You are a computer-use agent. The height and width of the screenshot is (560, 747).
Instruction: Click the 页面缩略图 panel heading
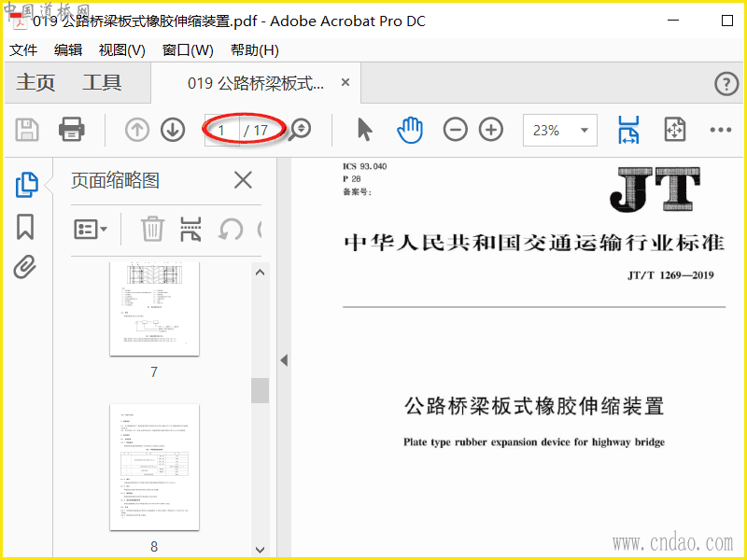[x=115, y=180]
